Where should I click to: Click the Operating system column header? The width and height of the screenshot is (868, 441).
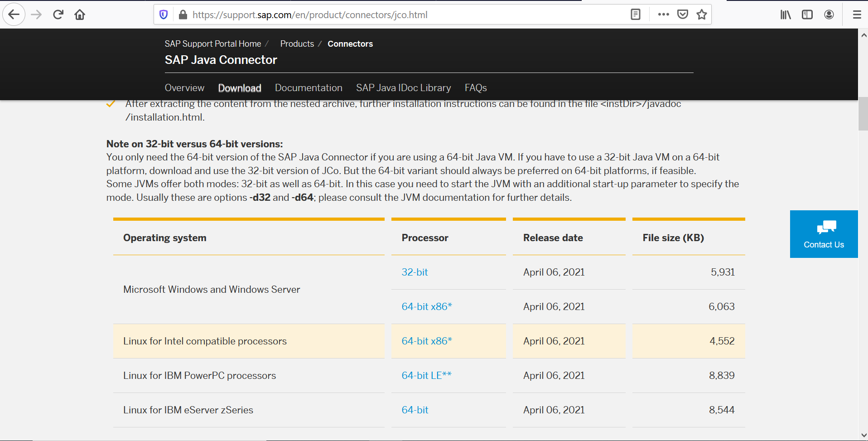[x=165, y=237]
